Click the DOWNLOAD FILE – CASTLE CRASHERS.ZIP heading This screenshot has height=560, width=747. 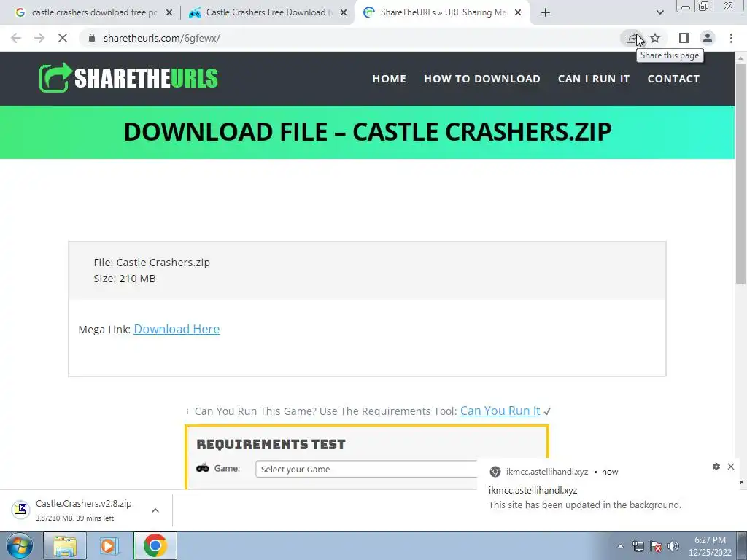click(x=368, y=132)
